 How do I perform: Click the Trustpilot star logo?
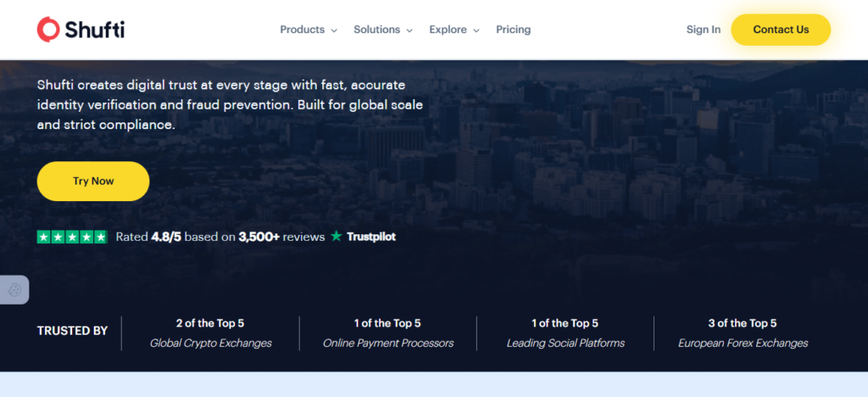pyautogui.click(x=337, y=237)
